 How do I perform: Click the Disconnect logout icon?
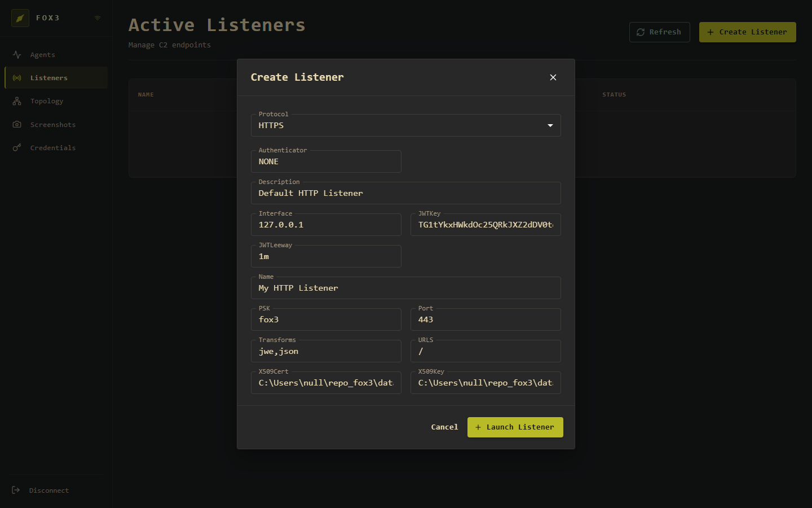[16, 490]
